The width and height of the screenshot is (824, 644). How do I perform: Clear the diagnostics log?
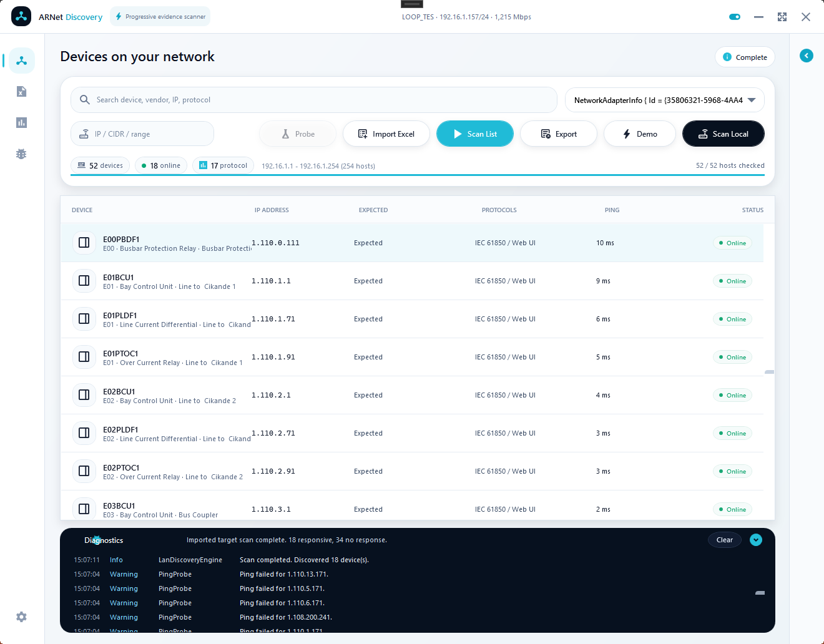(724, 540)
